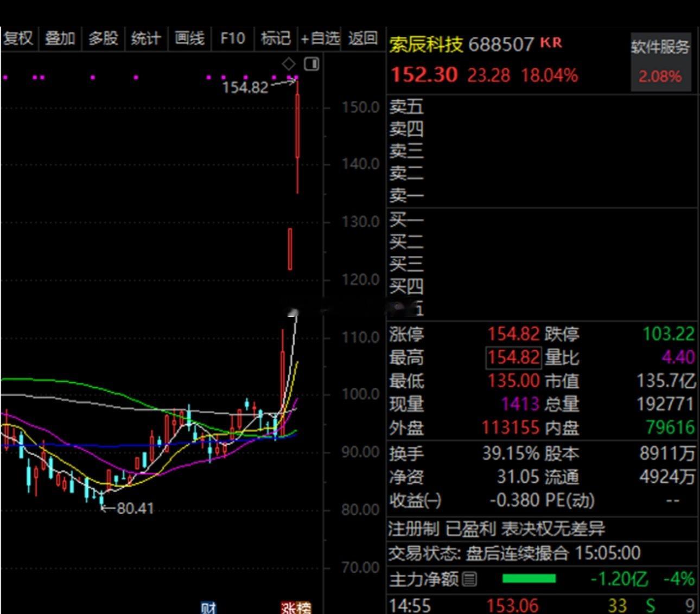Add stock via +自选 button
This screenshot has height=614, width=700.
(x=320, y=39)
